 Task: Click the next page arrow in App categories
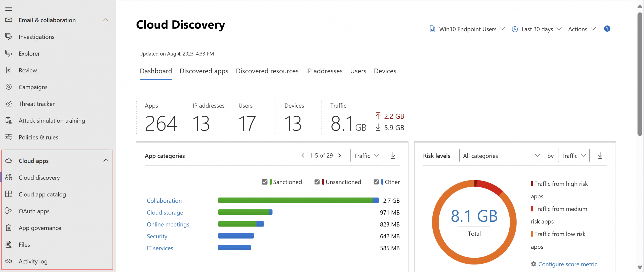(340, 155)
